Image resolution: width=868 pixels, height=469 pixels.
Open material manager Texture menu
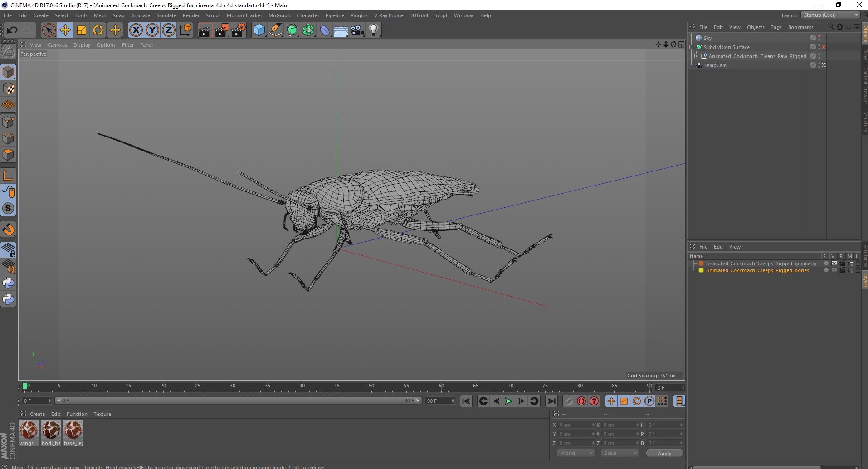point(102,414)
